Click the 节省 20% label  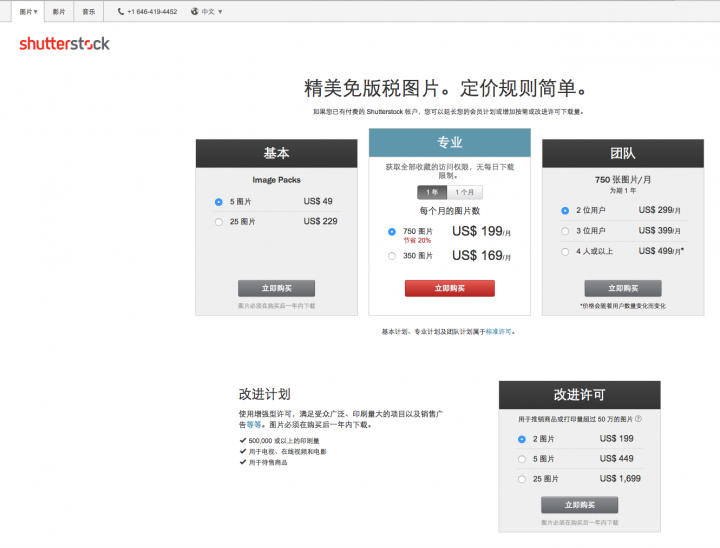[x=417, y=240]
